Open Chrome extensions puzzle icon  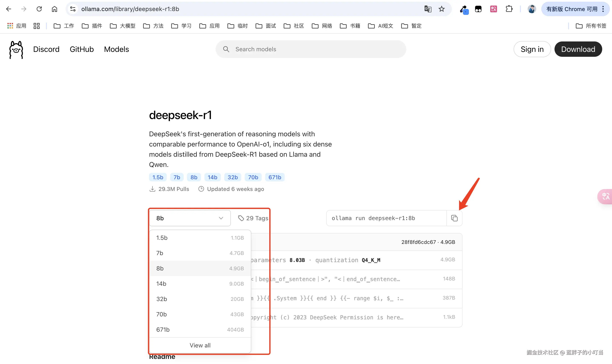coord(509,9)
